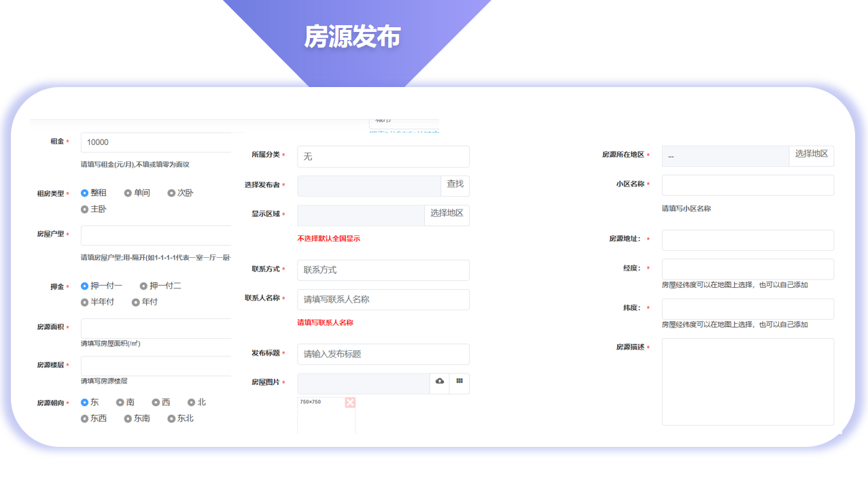Open the image grid picker icon
The image size is (868, 487).
tap(459, 382)
